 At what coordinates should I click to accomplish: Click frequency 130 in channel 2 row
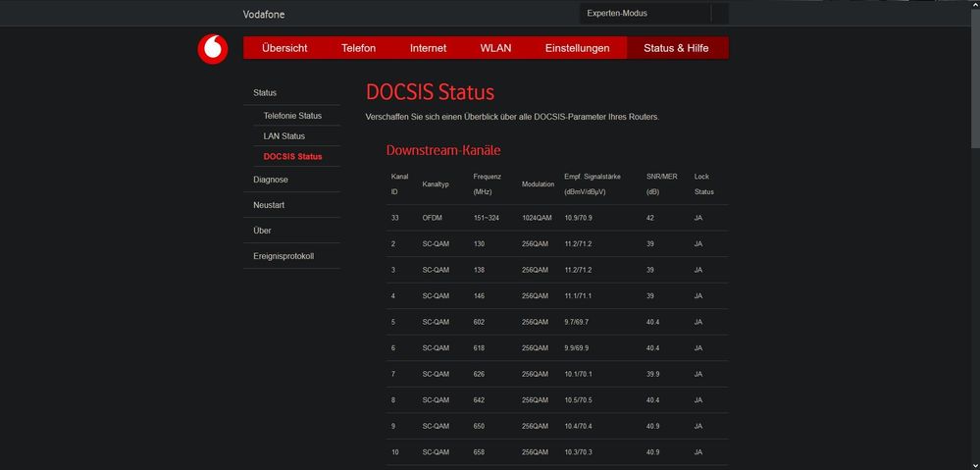click(480, 243)
